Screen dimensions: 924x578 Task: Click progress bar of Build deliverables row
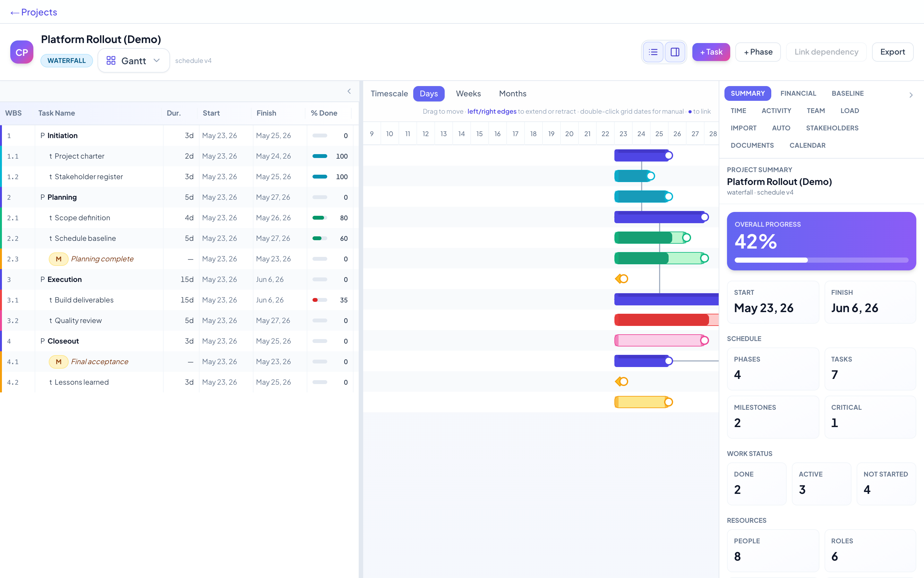pos(320,300)
